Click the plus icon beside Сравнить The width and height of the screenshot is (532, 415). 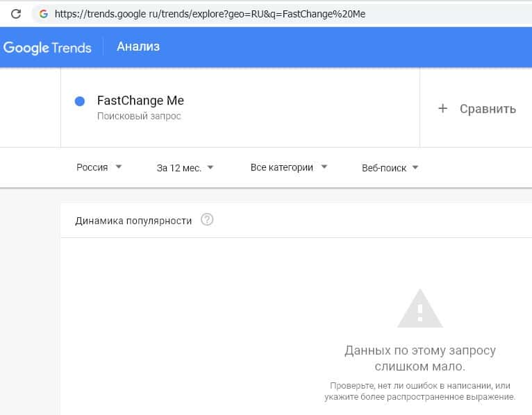(x=442, y=108)
